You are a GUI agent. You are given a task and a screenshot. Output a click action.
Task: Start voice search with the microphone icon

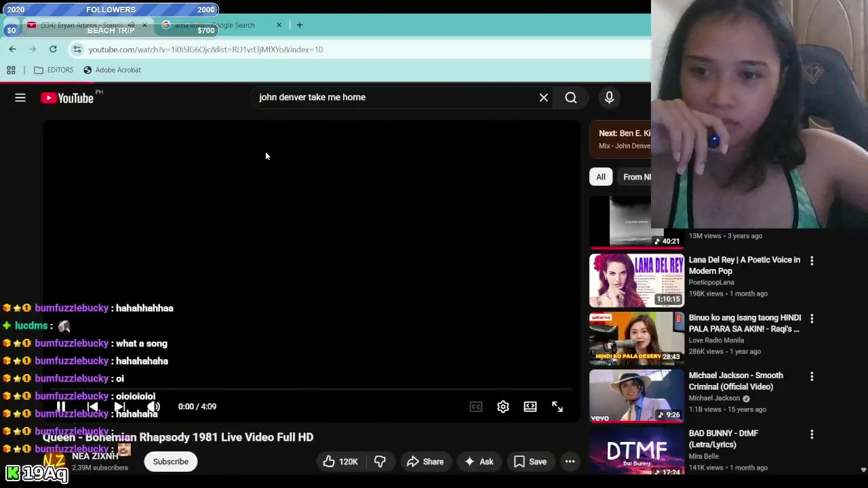pos(609,98)
